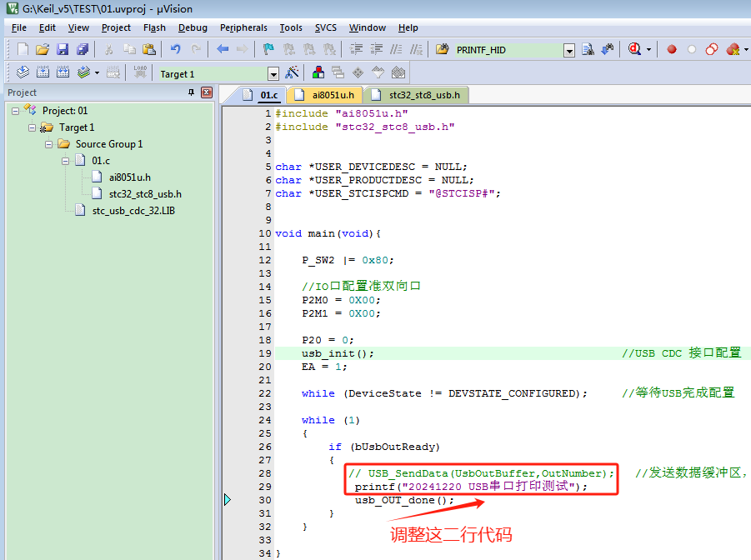
Task: Insert a bookmark with the flag icon
Action: tap(268, 49)
